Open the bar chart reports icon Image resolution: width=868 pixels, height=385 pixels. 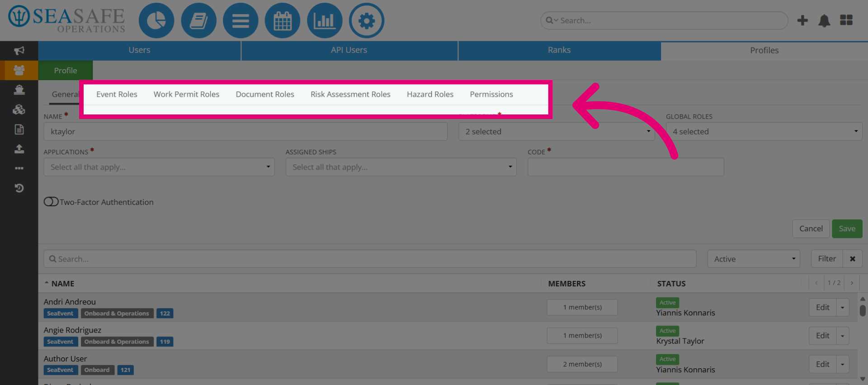(x=325, y=21)
